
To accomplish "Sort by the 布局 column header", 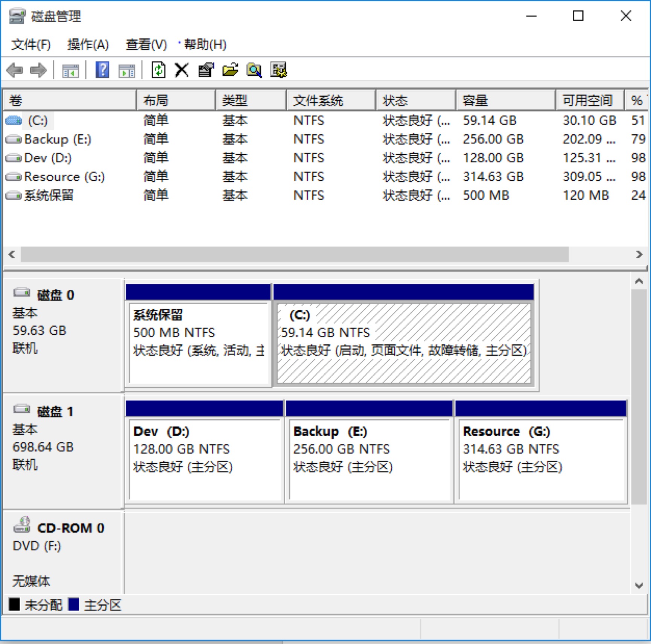I will (176, 100).
